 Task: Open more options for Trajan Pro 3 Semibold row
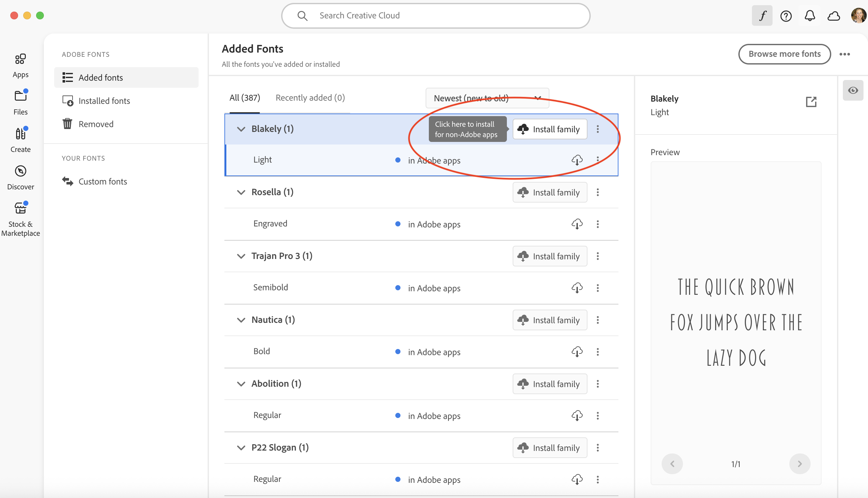point(597,288)
